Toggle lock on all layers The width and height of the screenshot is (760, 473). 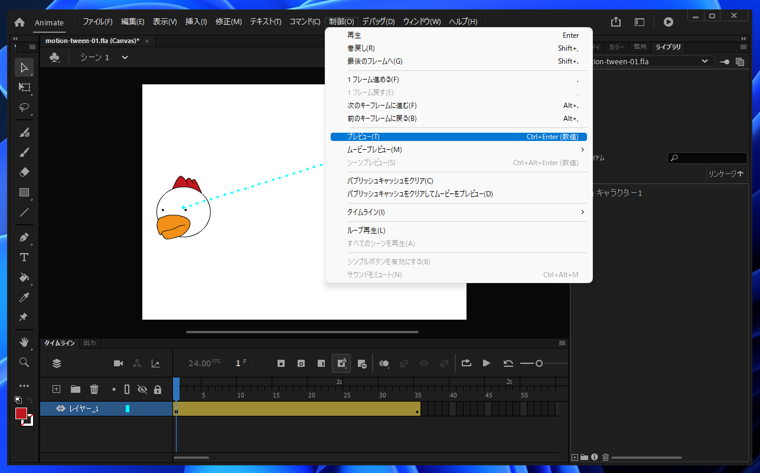(157, 389)
